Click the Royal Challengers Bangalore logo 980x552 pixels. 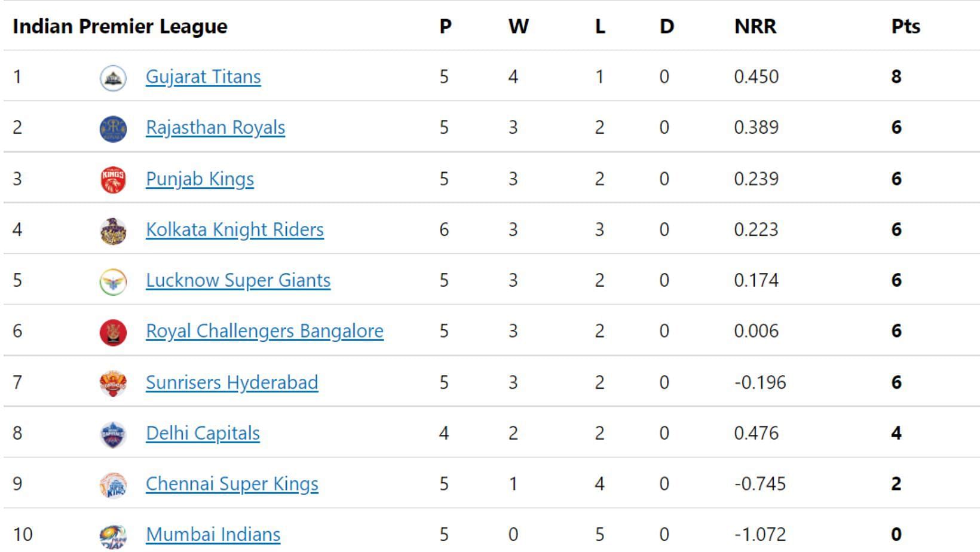(x=113, y=332)
